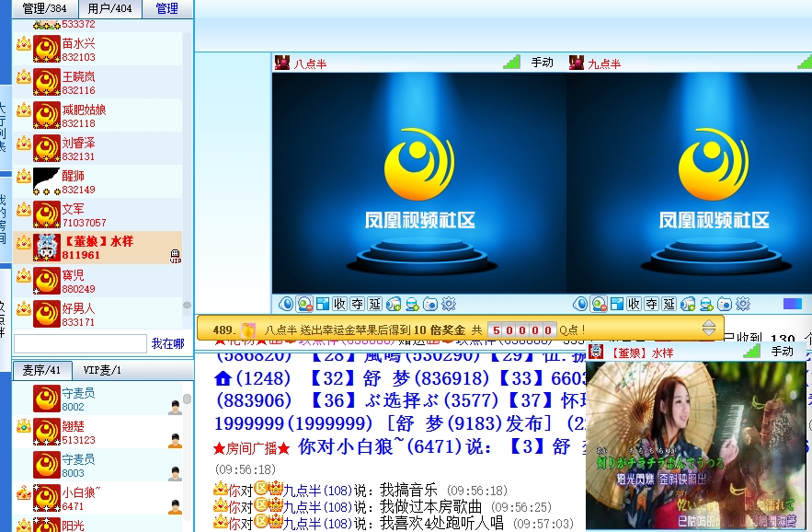The width and height of the screenshot is (812, 532).
Task: Click the avatar icon beside 八点半 video title
Action: (282, 63)
